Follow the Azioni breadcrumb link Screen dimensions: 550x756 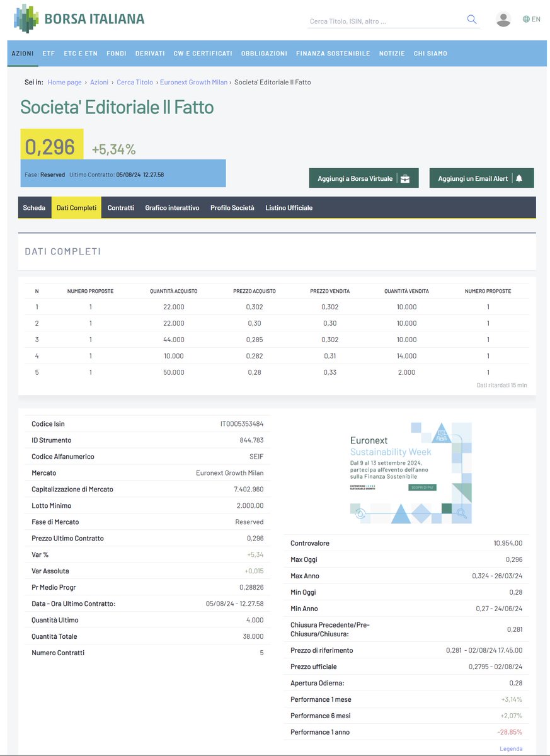coord(99,83)
